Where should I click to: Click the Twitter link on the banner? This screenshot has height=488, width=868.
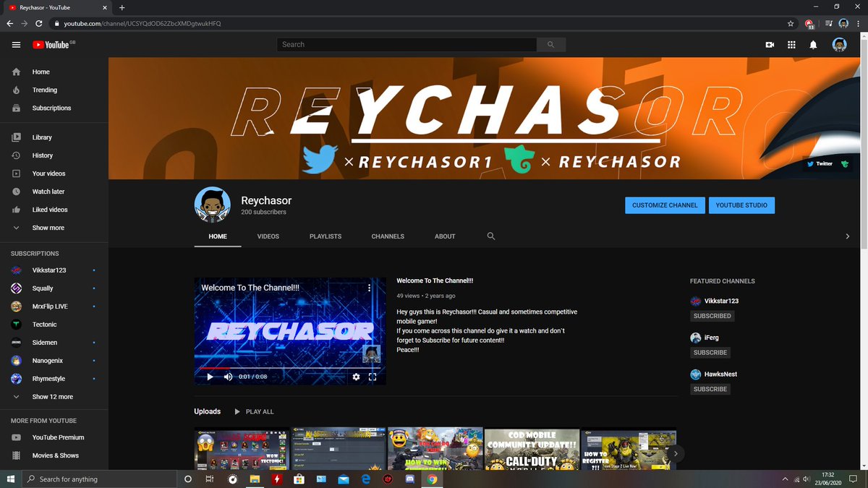pyautogui.click(x=820, y=164)
